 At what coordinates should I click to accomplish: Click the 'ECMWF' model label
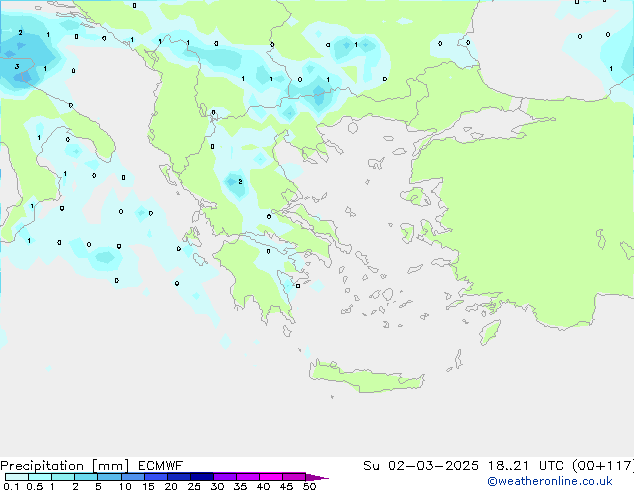point(160,466)
